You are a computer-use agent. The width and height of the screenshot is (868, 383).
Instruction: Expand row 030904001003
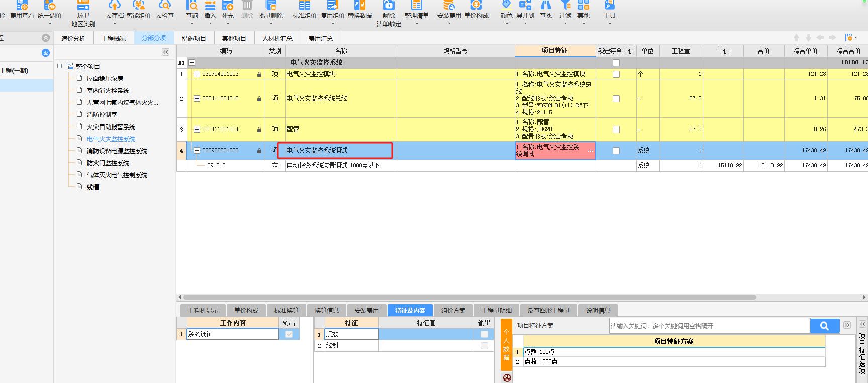197,74
